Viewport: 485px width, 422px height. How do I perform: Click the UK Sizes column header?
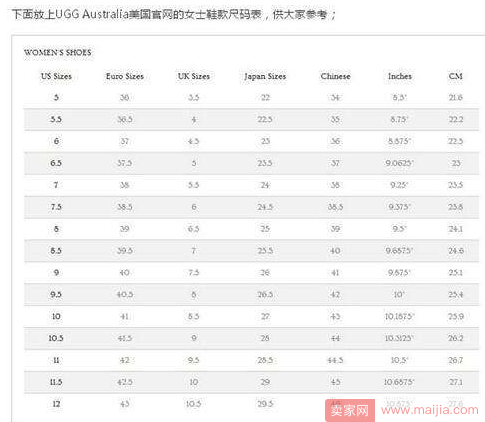pyautogui.click(x=194, y=76)
